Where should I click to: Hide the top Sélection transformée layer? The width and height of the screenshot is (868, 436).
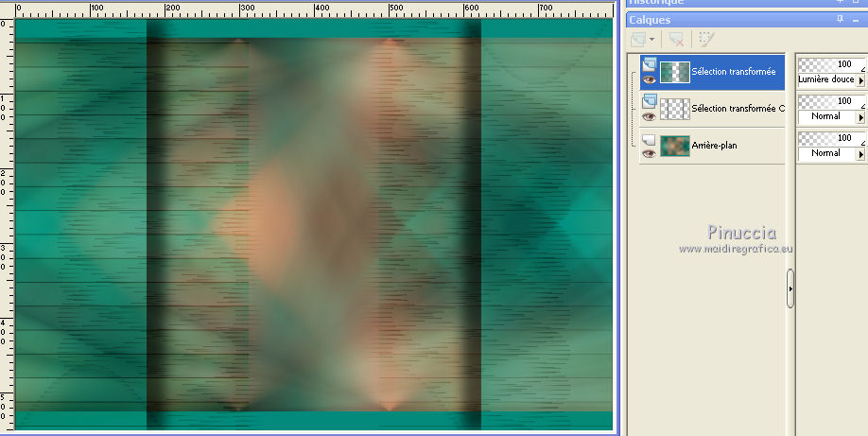[649, 79]
